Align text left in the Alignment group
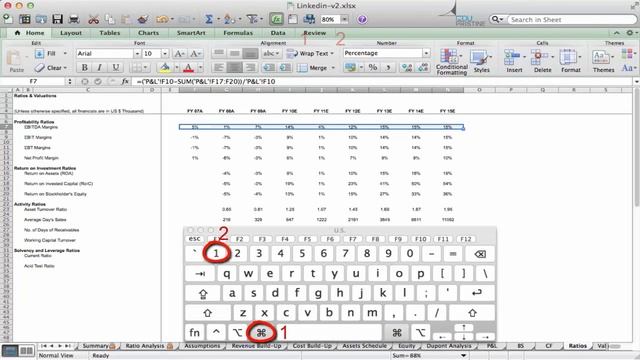Viewport: 640px width, 360px height. coord(218,67)
